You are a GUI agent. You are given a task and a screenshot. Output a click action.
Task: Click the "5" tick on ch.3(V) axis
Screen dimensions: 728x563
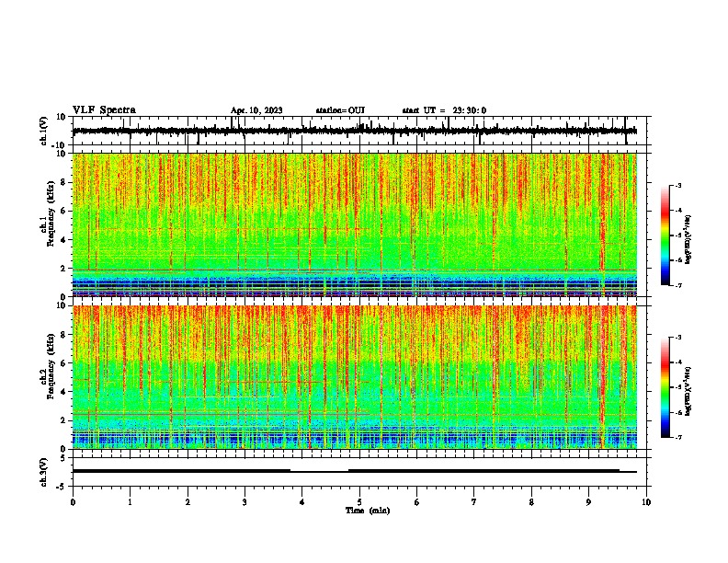[63, 458]
